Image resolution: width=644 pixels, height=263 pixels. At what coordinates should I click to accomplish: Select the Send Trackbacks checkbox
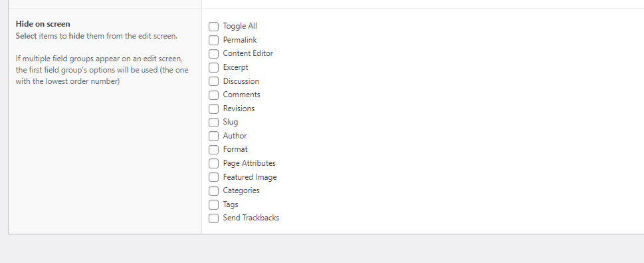pyautogui.click(x=213, y=218)
